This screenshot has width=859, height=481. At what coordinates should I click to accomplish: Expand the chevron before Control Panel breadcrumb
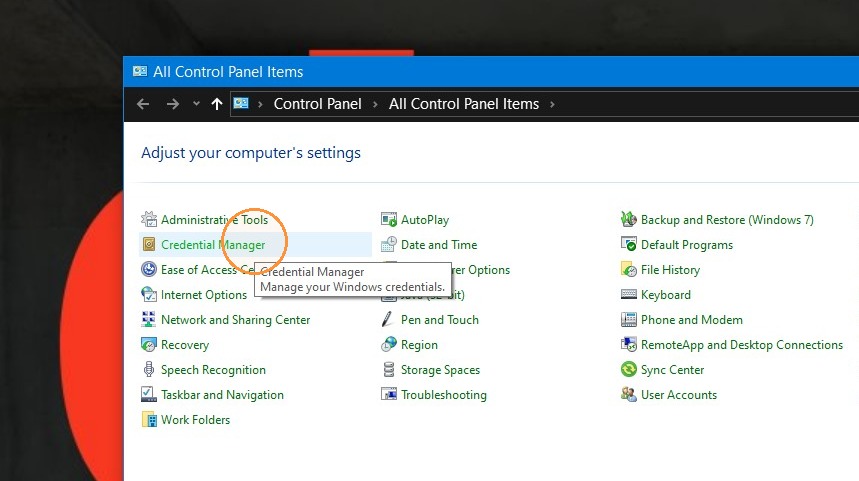click(260, 104)
